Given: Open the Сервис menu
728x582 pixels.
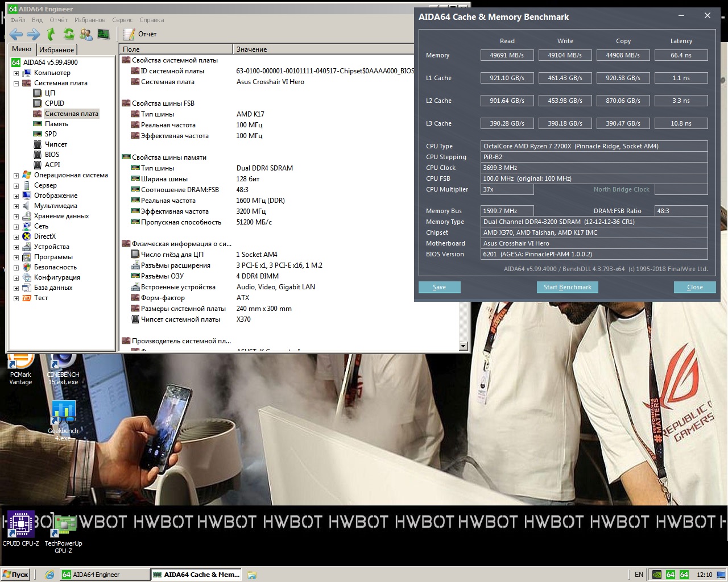Looking at the screenshot, I should coord(122,20).
